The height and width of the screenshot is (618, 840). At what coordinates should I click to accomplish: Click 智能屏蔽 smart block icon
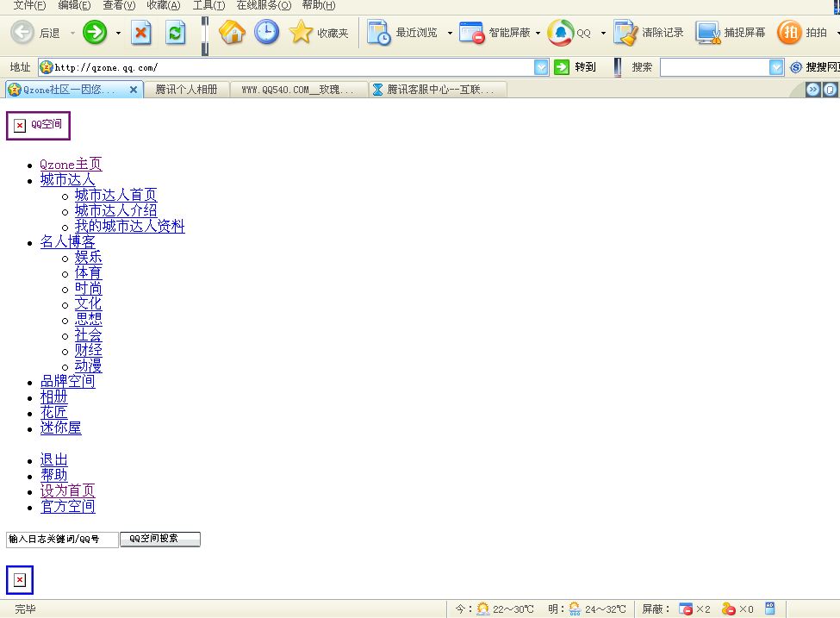[471, 33]
